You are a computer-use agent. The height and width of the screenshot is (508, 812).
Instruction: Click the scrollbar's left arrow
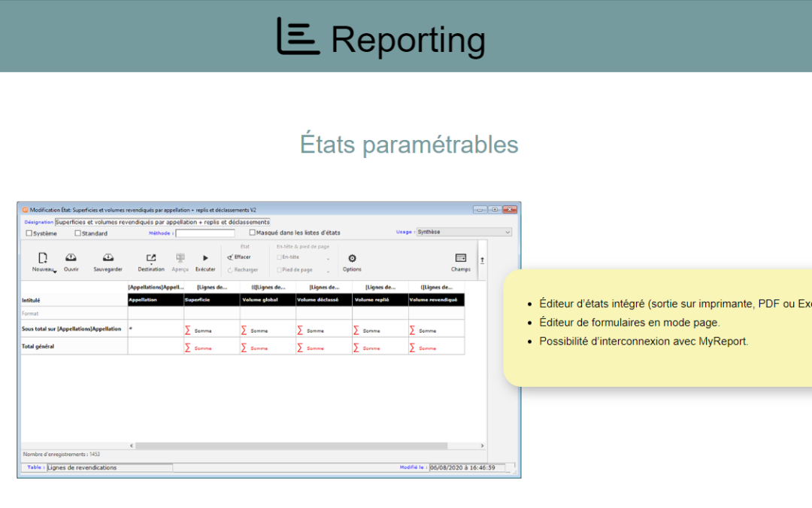pyautogui.click(x=132, y=446)
